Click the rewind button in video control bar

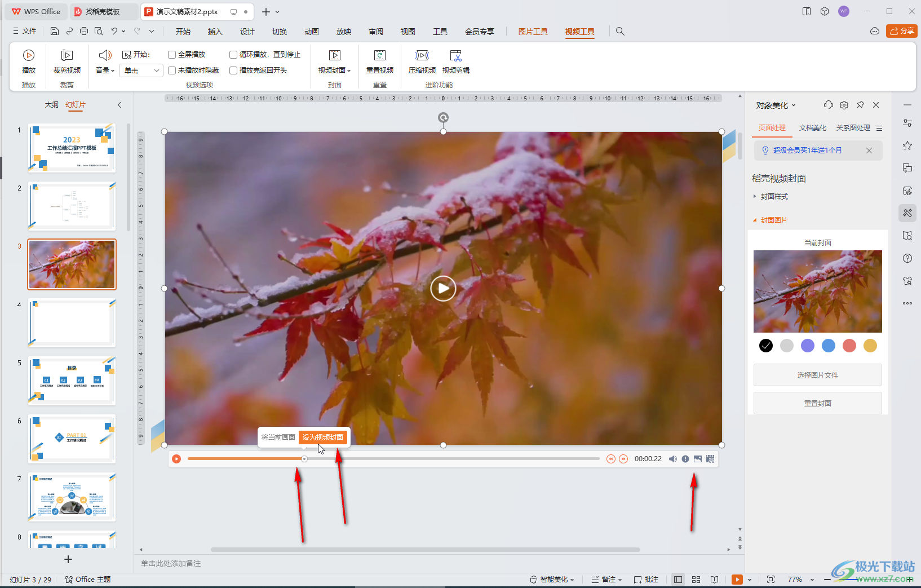point(610,459)
